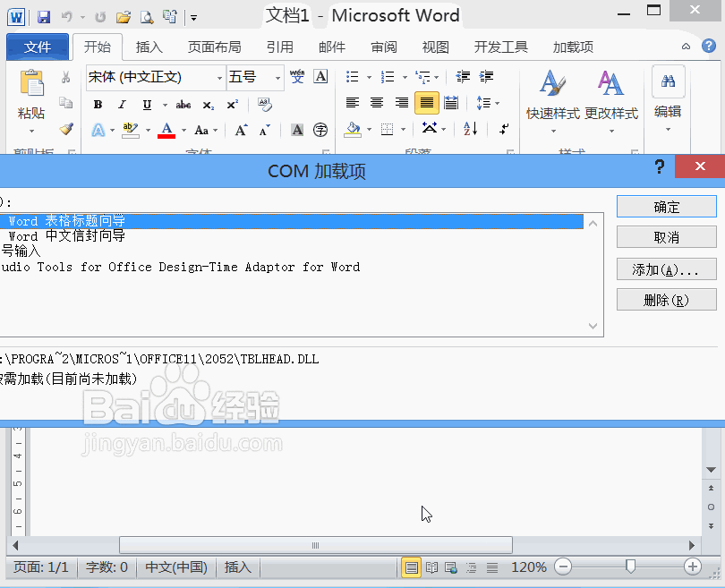Click the Save icon in quick access toolbar
725x588 pixels.
(x=44, y=17)
